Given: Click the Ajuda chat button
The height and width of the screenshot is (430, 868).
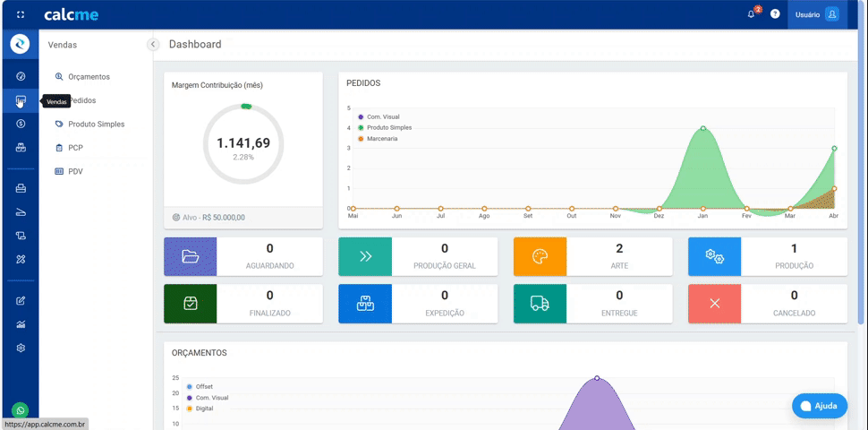Looking at the screenshot, I should [x=819, y=406].
